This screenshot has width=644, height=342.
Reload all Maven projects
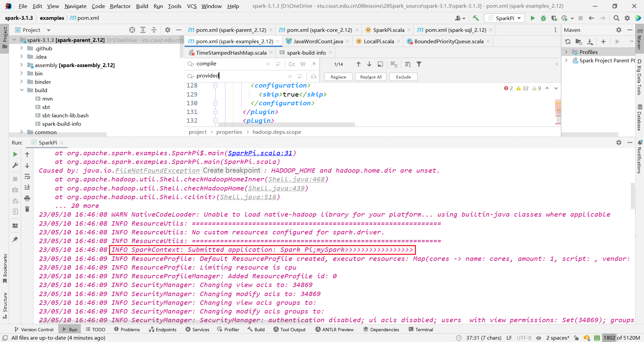[568, 42]
